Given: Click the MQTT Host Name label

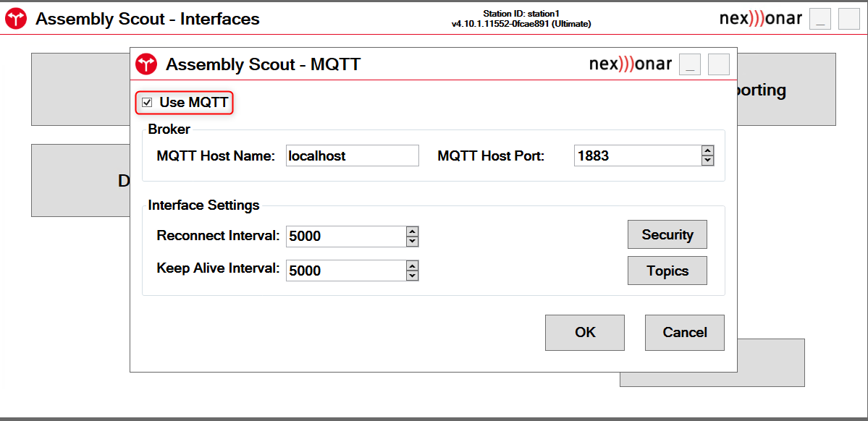Looking at the screenshot, I should click(216, 156).
